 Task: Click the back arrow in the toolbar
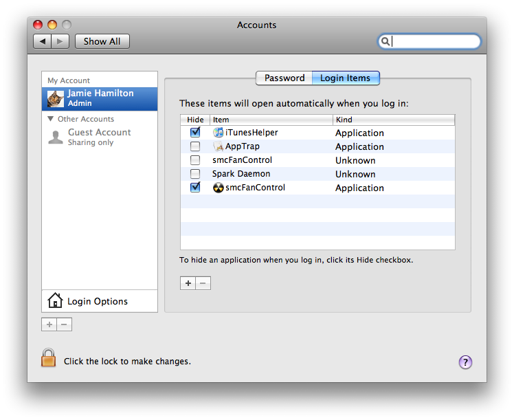(x=43, y=41)
